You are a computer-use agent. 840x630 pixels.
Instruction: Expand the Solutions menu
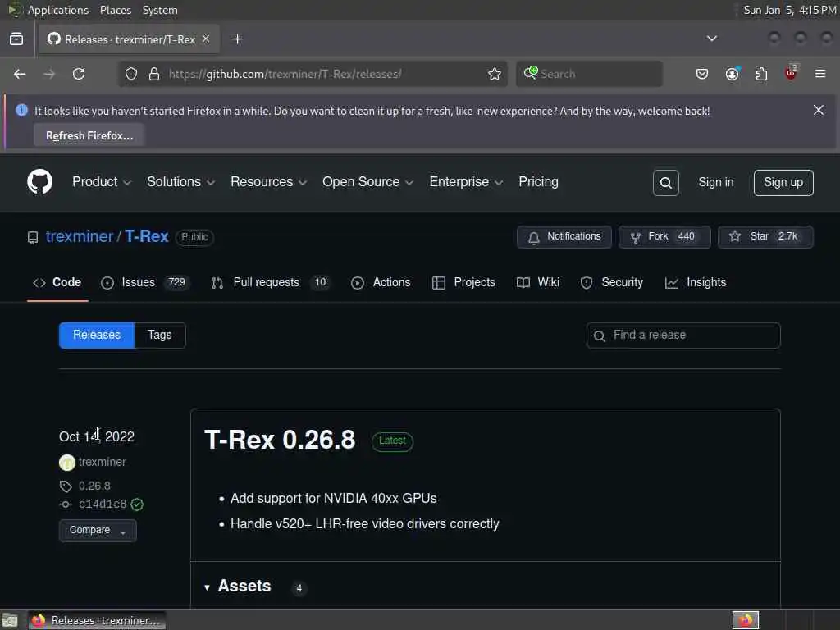[x=180, y=182]
